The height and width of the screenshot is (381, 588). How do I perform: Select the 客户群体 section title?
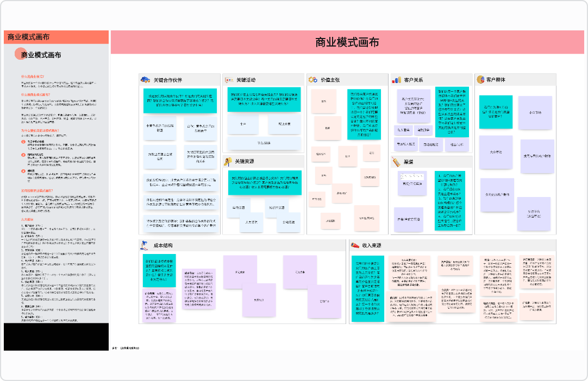[496, 79]
